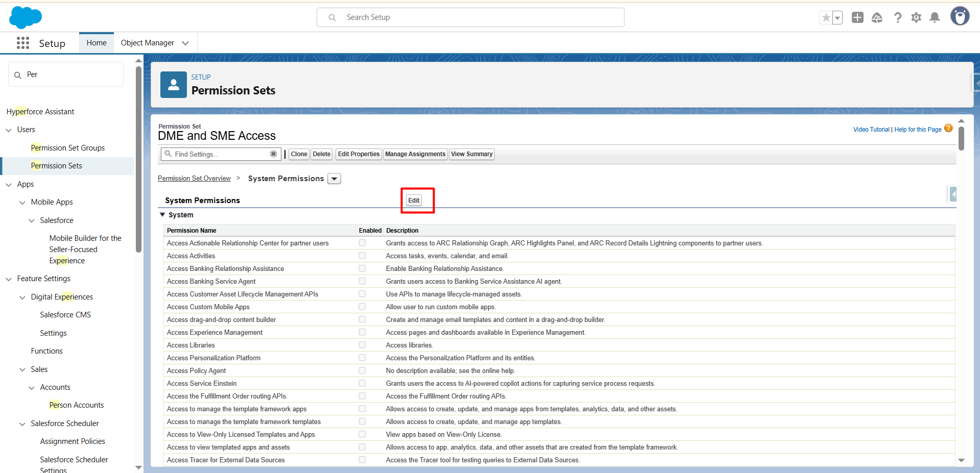Click the magnifier icon in Search Setup
The width and height of the screenshot is (980, 473).
pos(332,18)
